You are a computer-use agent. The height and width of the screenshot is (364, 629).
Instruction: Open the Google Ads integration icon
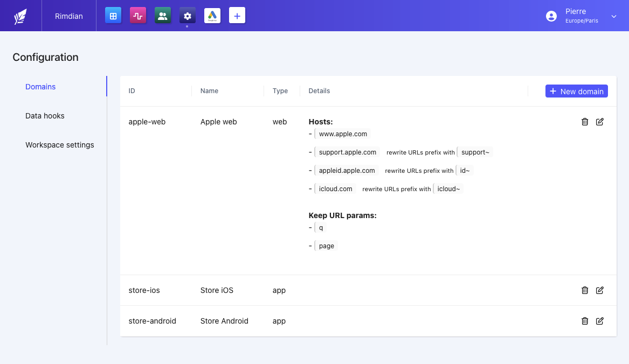tap(212, 16)
